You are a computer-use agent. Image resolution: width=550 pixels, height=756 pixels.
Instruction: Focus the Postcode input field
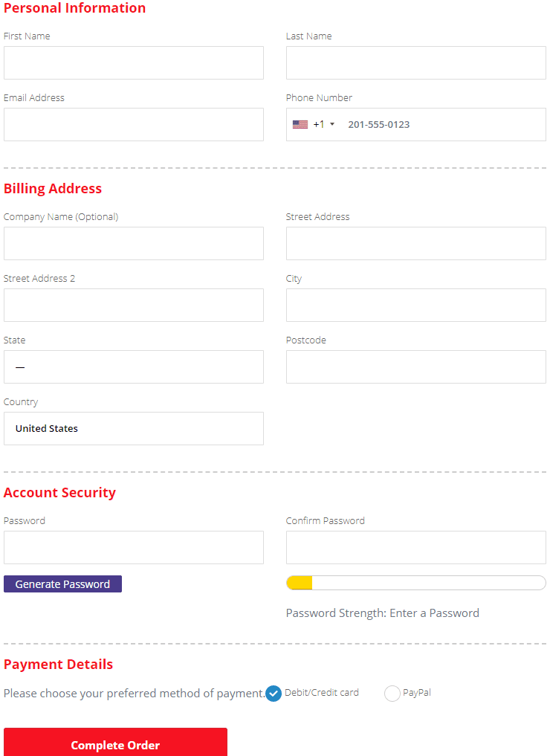(416, 367)
